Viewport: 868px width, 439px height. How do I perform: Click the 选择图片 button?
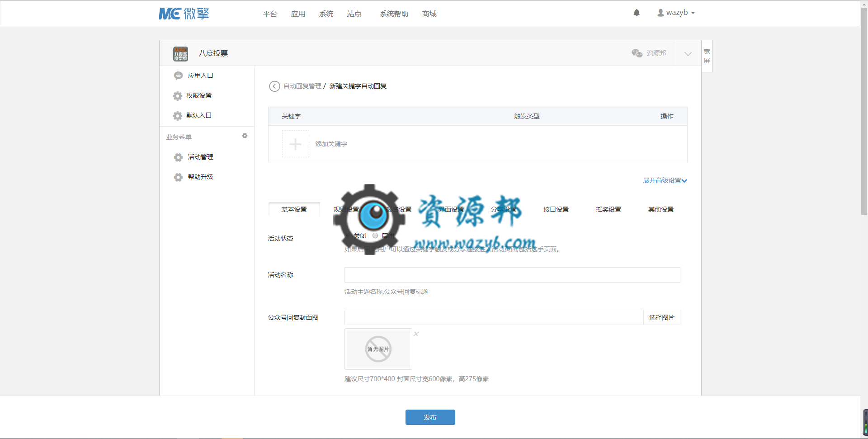tap(662, 317)
